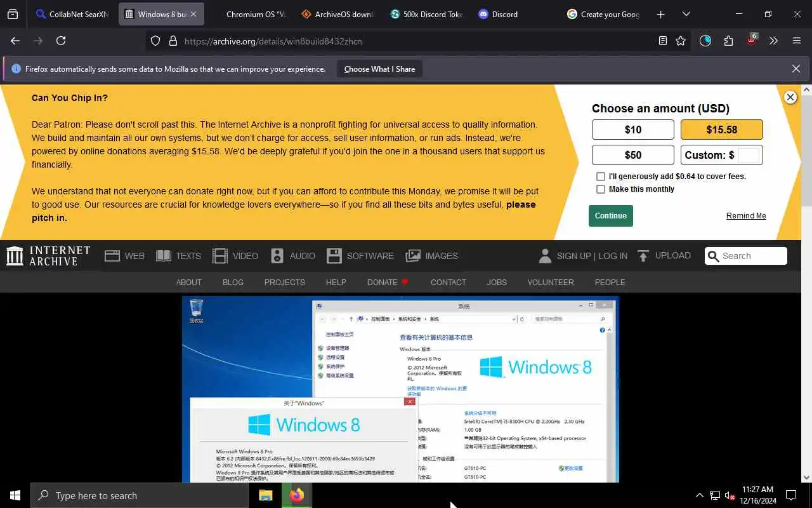This screenshot has width=812, height=508.
Task: Go back with the browser back arrow
Action: (x=15, y=41)
